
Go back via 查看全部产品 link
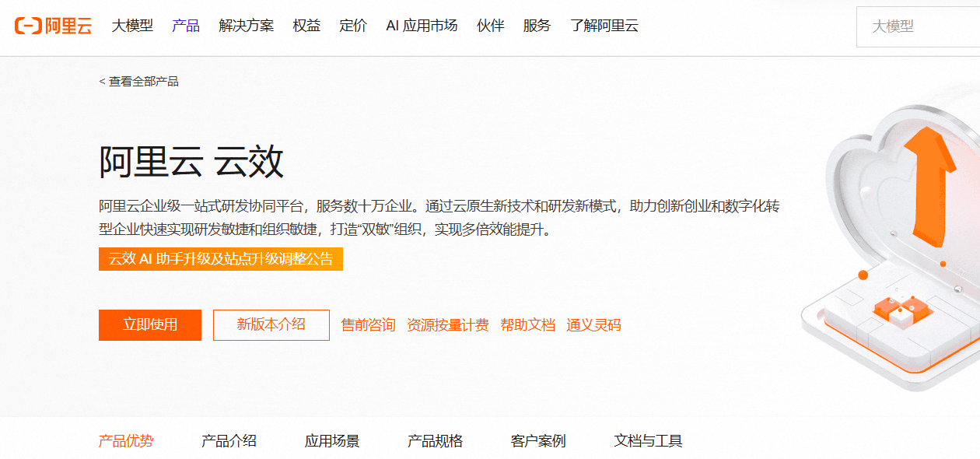(139, 81)
